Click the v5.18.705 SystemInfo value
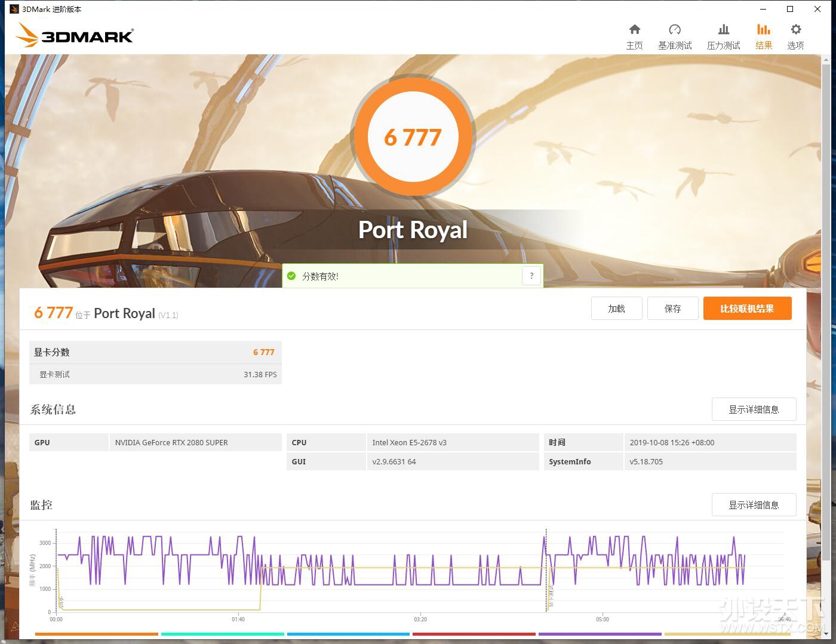 646,461
